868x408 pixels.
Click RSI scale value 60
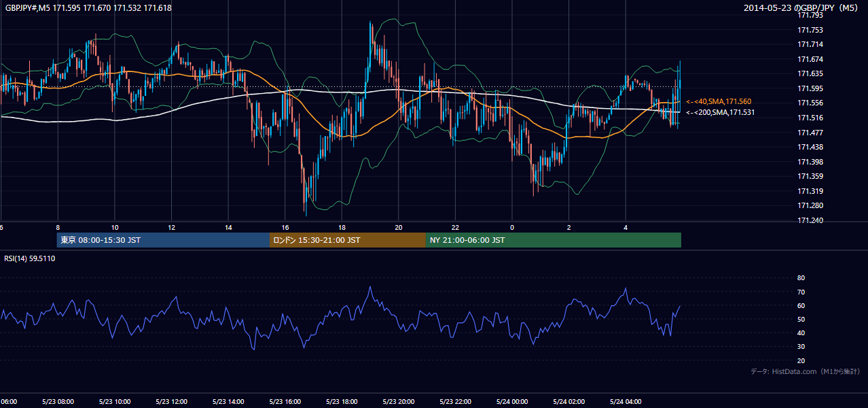(801, 305)
